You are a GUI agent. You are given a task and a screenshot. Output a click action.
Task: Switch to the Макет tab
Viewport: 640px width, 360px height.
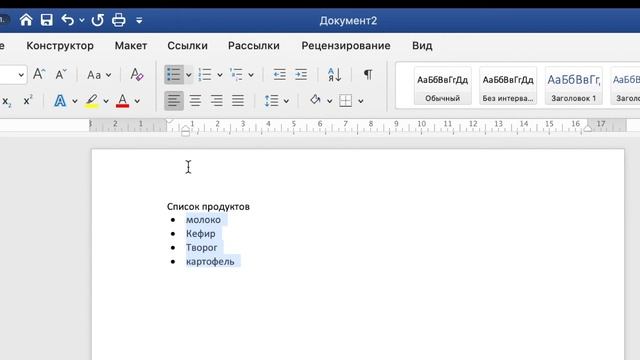click(131, 46)
